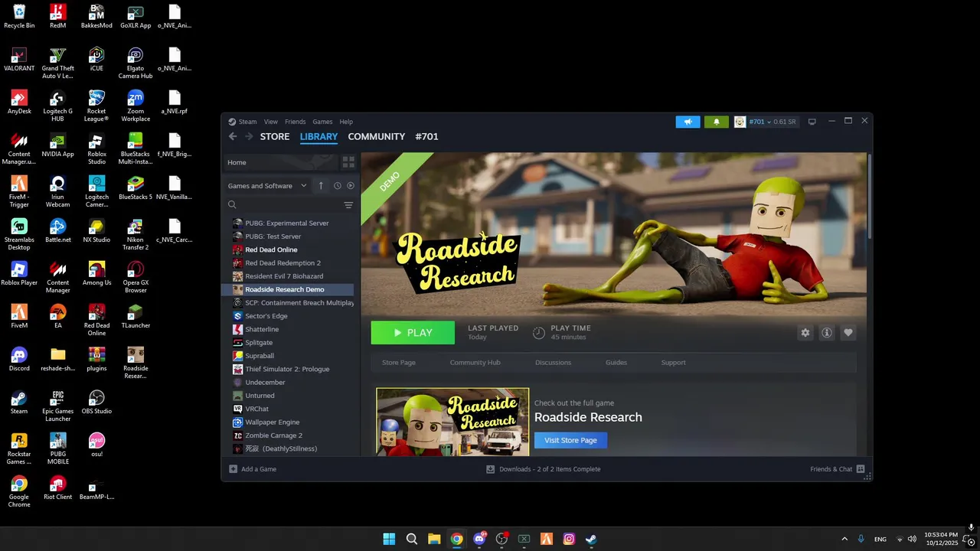Open the Windows Start button

[x=389, y=539]
